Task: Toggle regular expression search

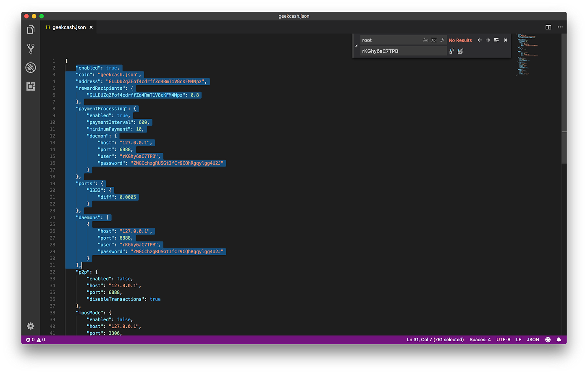Action: coord(442,40)
